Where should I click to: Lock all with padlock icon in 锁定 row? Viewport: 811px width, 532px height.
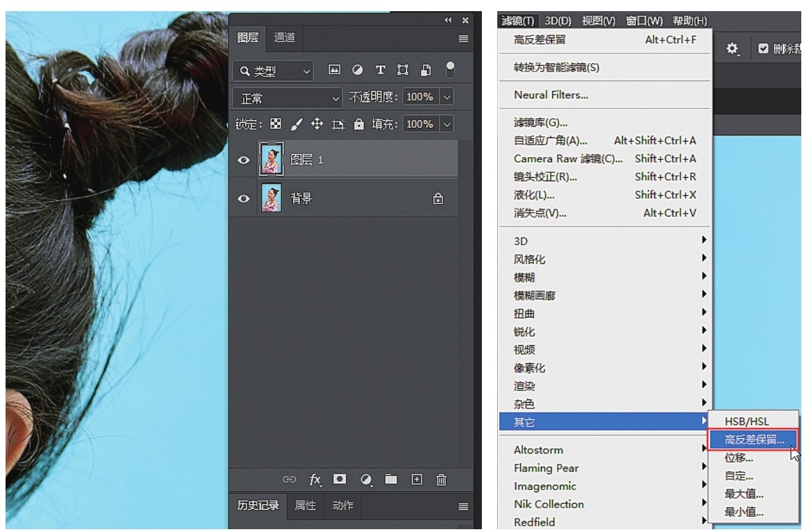coord(359,124)
